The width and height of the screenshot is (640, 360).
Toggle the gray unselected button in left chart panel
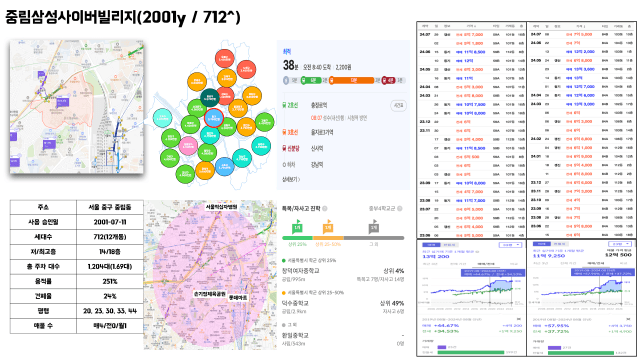(449, 244)
